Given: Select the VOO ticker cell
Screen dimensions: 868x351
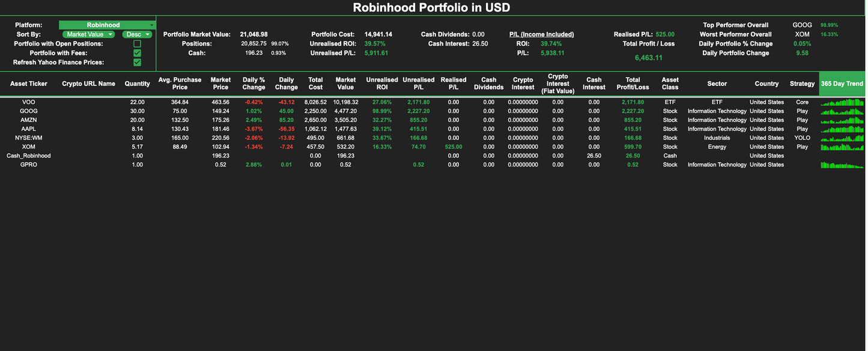Looking at the screenshot, I should (x=29, y=102).
